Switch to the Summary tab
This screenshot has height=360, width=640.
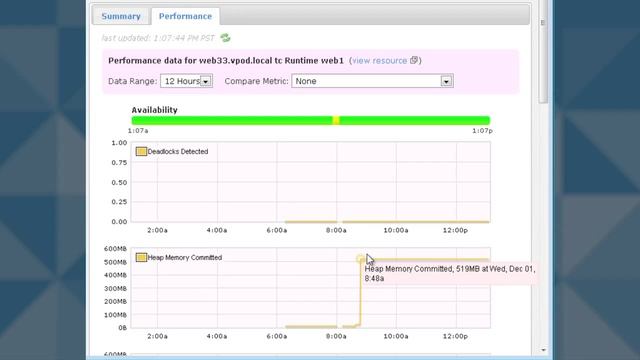[x=121, y=16]
